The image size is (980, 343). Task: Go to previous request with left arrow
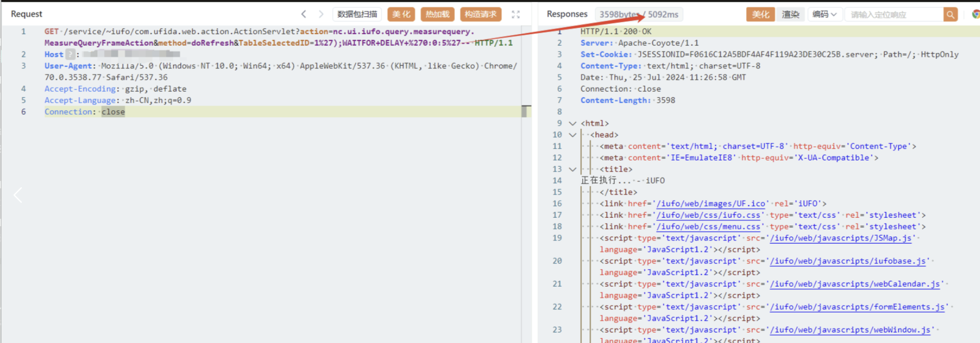(x=304, y=14)
